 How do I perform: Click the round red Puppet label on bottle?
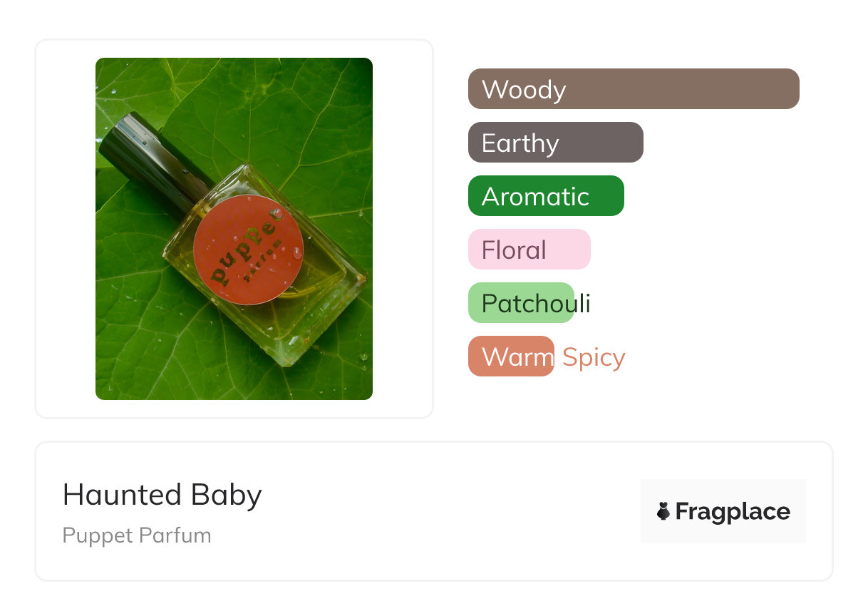[248, 250]
